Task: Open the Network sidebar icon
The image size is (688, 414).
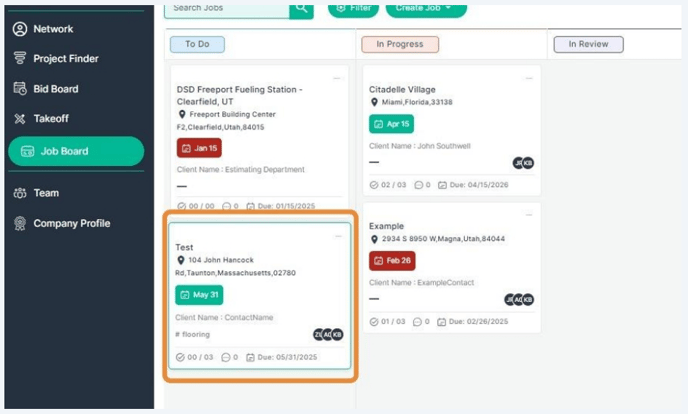Action: pyautogui.click(x=19, y=29)
